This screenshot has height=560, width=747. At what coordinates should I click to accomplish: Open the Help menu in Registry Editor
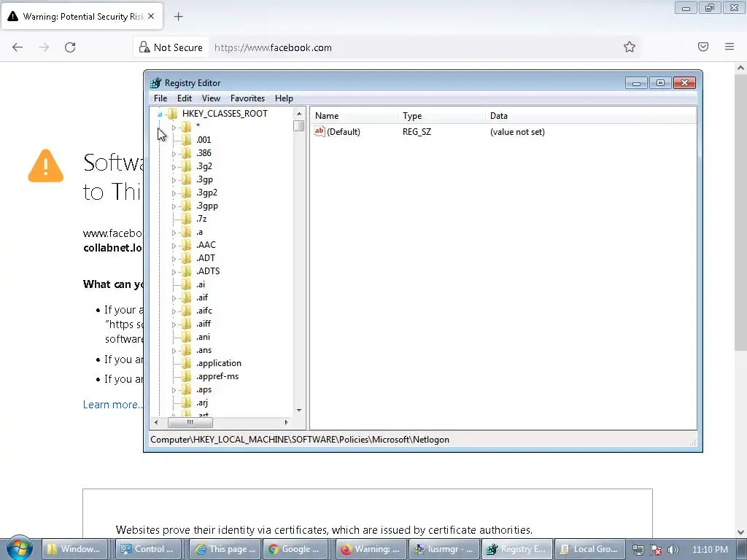(284, 98)
